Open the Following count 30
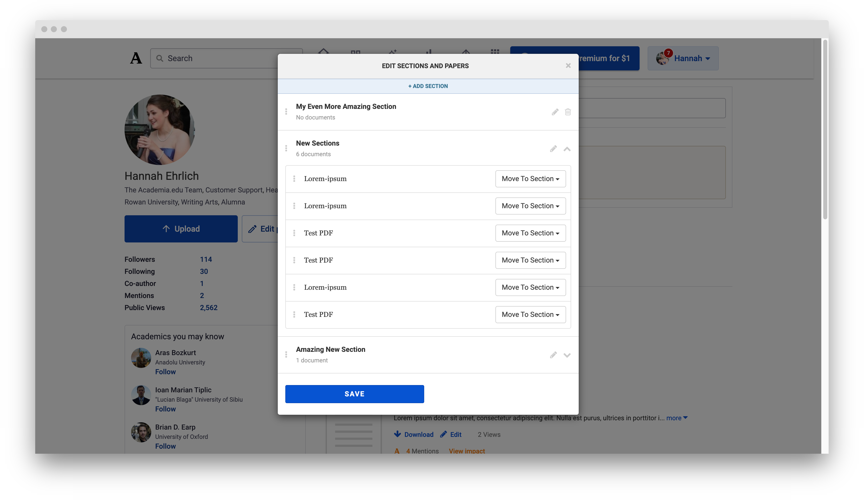The image size is (864, 504). (204, 271)
